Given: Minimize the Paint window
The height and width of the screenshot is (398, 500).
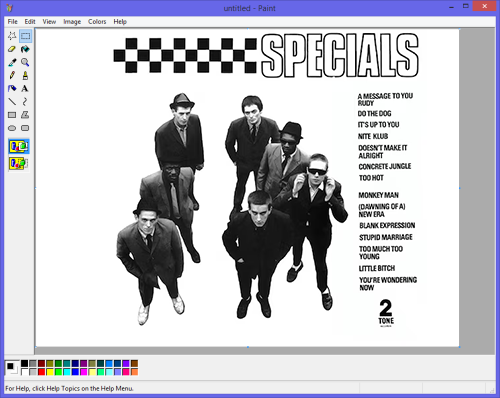Looking at the screenshot, I should point(452,7).
